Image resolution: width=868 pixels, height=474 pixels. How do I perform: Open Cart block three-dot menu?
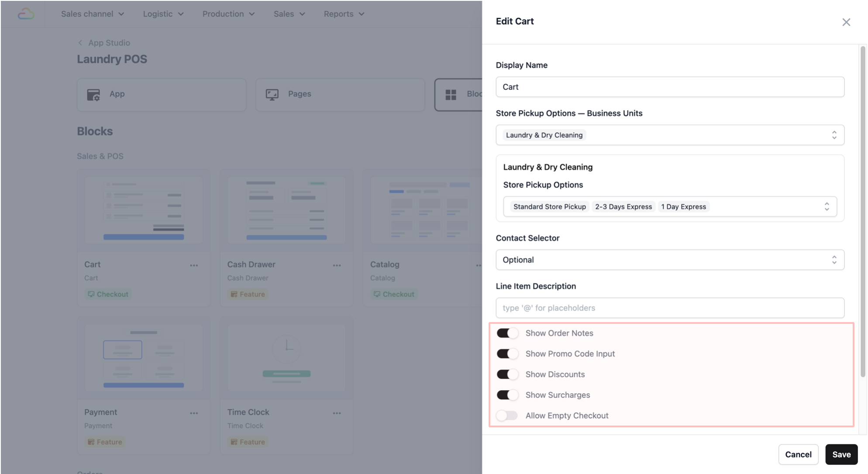coord(194,265)
